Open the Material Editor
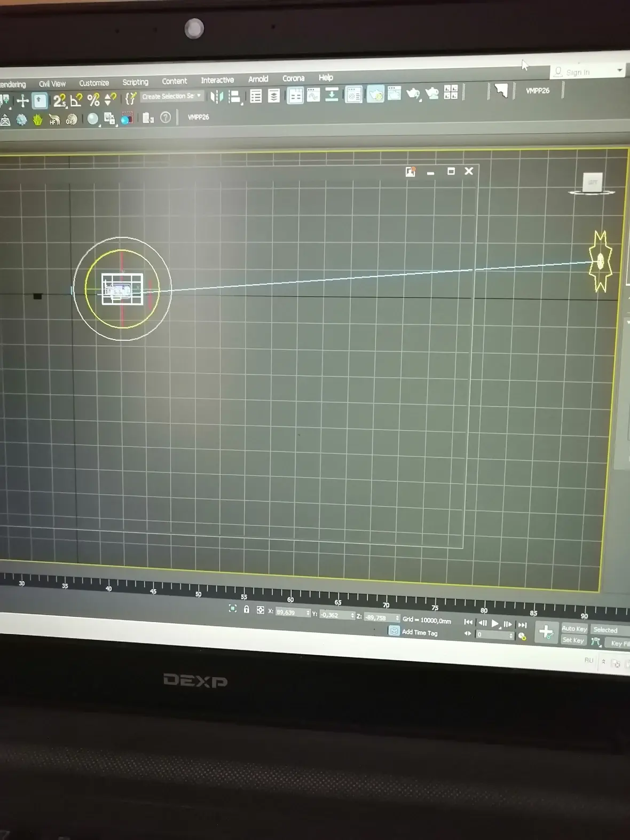This screenshot has height=840, width=630. (353, 95)
